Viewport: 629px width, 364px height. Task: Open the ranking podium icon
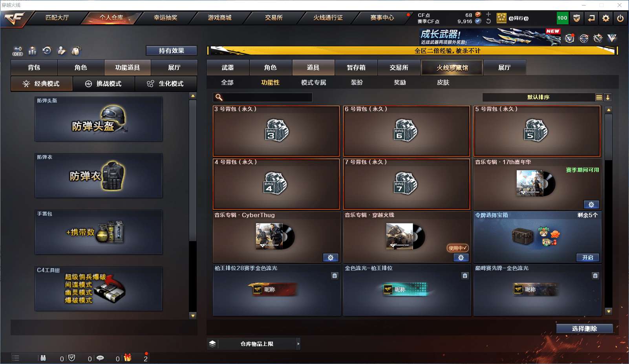[x=33, y=51]
